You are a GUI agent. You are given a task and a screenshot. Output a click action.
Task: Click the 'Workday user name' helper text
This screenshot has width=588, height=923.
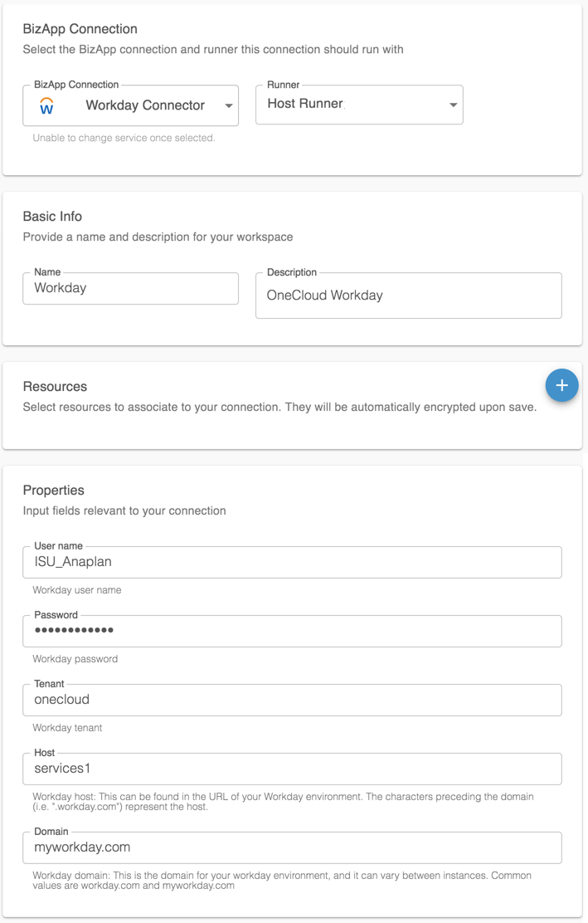click(x=77, y=590)
